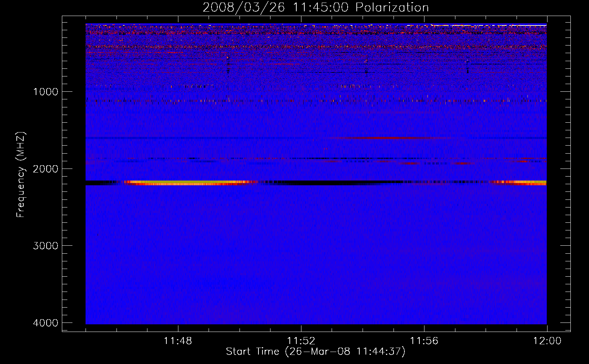Select the 'Start Time (26-Mar-08 11:44:37)' label
The image size is (589, 364).
tap(316, 352)
